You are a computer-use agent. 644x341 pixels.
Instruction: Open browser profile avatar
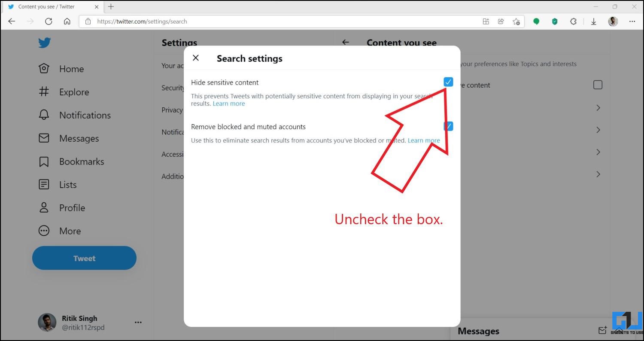[613, 21]
